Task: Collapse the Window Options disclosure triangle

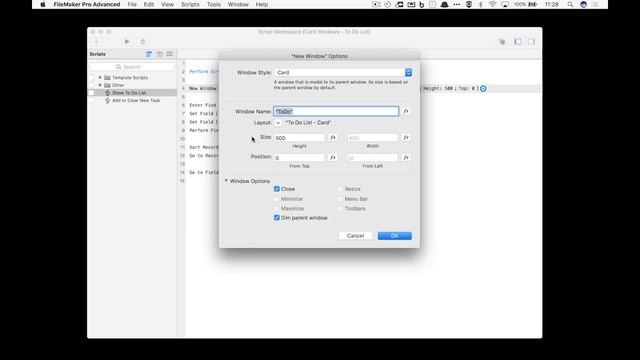Action: (226, 181)
